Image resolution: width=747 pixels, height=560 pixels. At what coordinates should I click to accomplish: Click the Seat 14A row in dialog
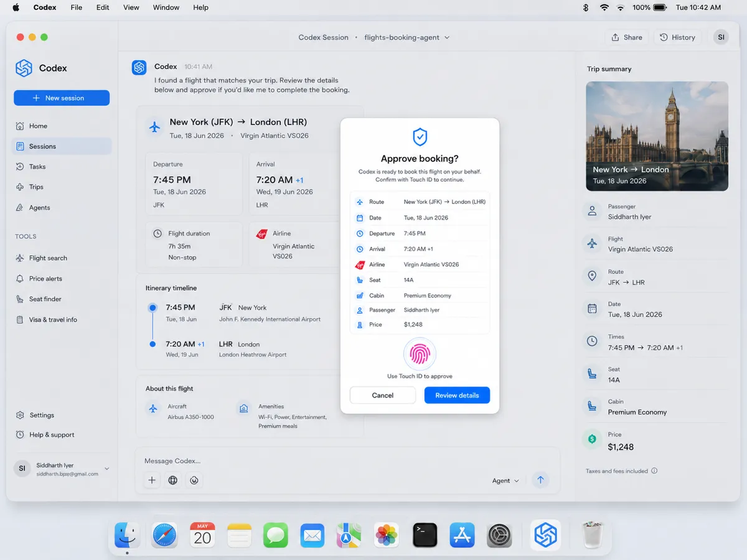(x=420, y=280)
